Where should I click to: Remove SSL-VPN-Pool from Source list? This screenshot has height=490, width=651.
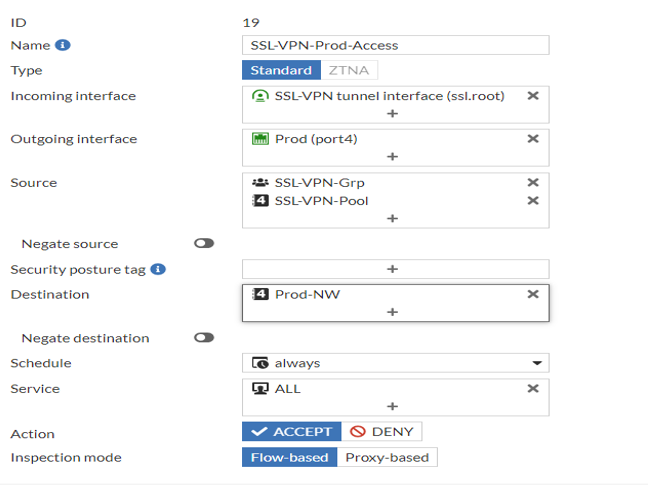(533, 201)
